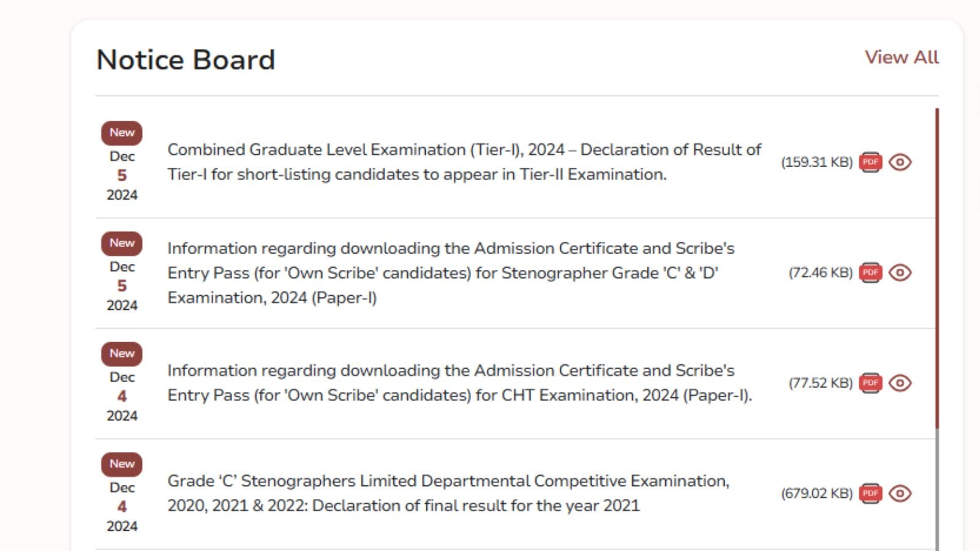Click the New badge on the Stenographer Admission Certificate notice
The image size is (980, 551).
pos(121,243)
